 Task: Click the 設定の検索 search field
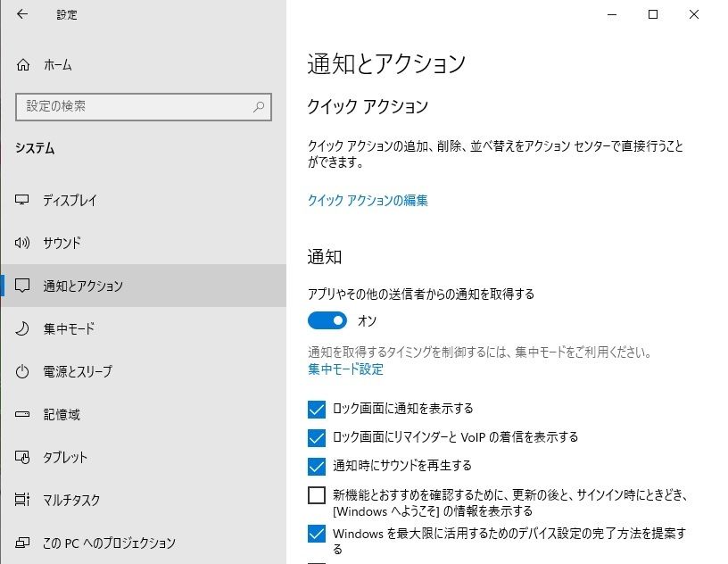[144, 107]
